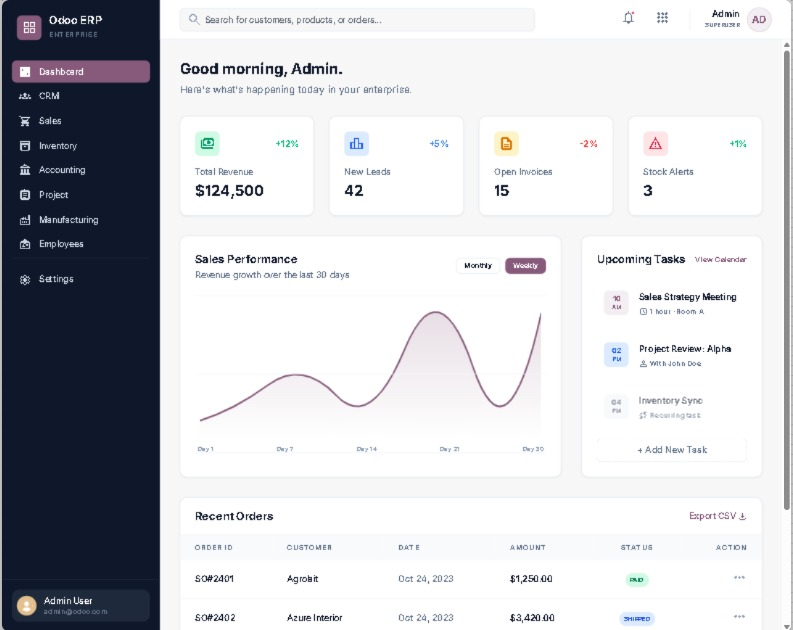Viewport: 793px width, 630px height.
Task: Click View Calendar link
Action: tap(720, 259)
